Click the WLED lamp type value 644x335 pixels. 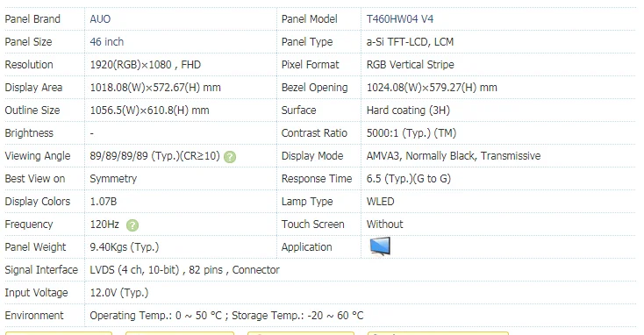tap(380, 202)
